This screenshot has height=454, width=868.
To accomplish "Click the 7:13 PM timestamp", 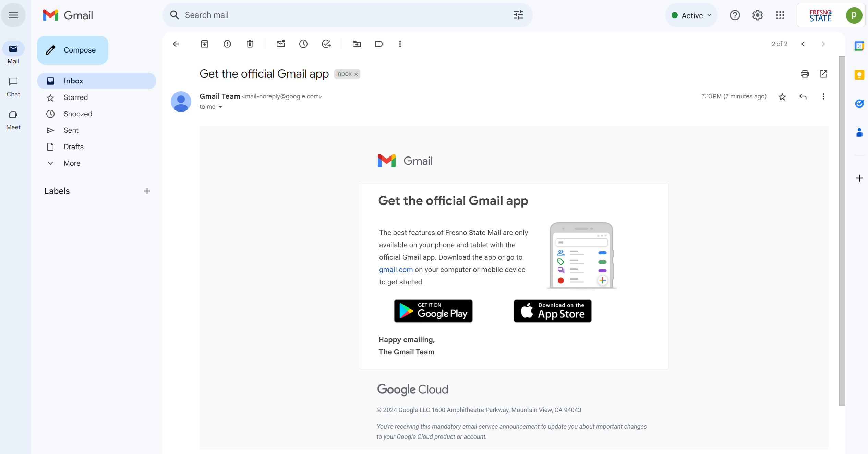I will [x=734, y=96].
